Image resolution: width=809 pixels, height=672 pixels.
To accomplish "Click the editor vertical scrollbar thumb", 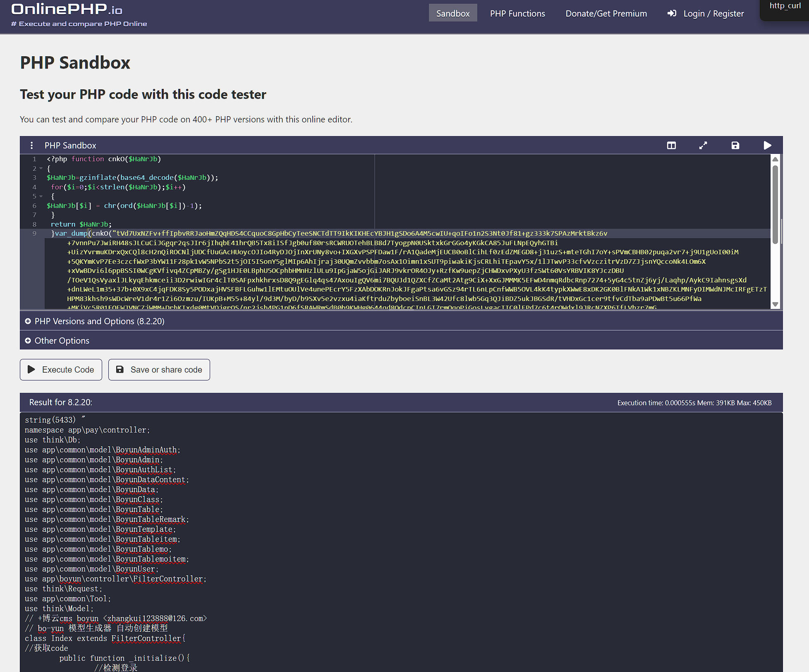I will coord(775,204).
